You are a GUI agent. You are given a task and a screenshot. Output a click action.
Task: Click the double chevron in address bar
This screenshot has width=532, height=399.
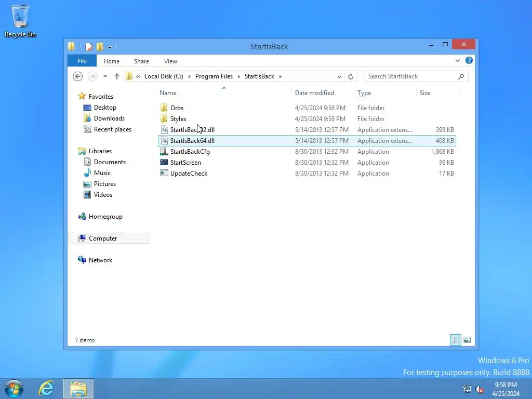[138, 76]
